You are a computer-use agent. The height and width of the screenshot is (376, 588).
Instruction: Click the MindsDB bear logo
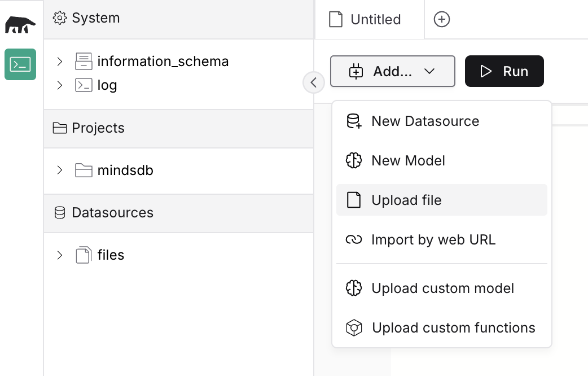tap(20, 25)
